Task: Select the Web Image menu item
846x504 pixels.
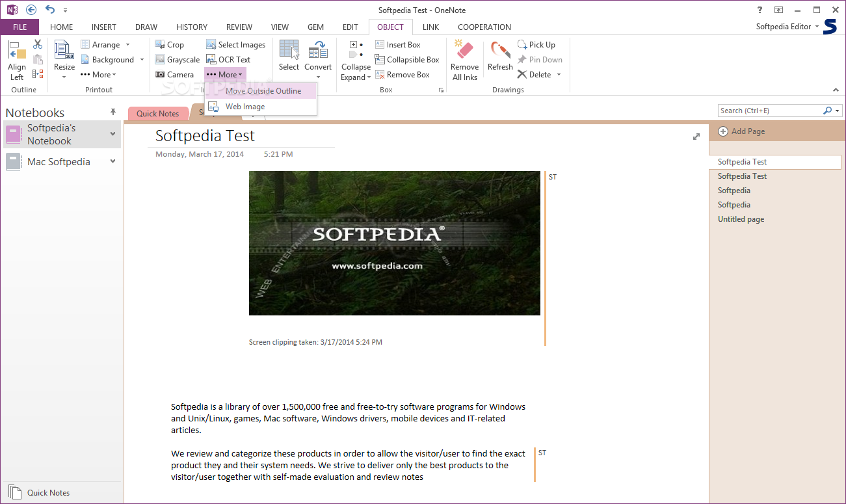Action: [261, 107]
